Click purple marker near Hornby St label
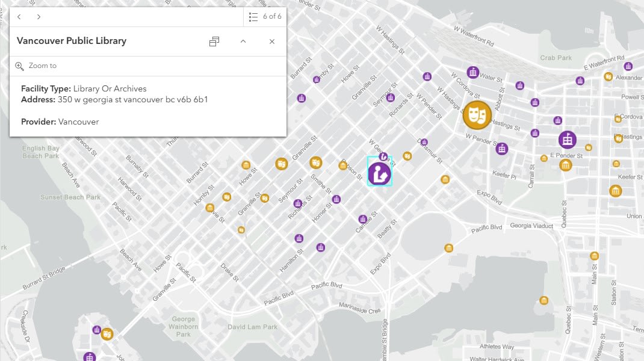The width and height of the screenshot is (644, 361). [316, 79]
